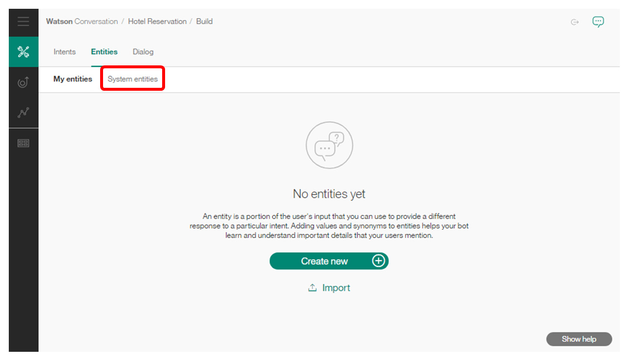Open the workspaces grid sidebar icon
Image resolution: width=632 pixels, height=364 pixels.
point(23,143)
